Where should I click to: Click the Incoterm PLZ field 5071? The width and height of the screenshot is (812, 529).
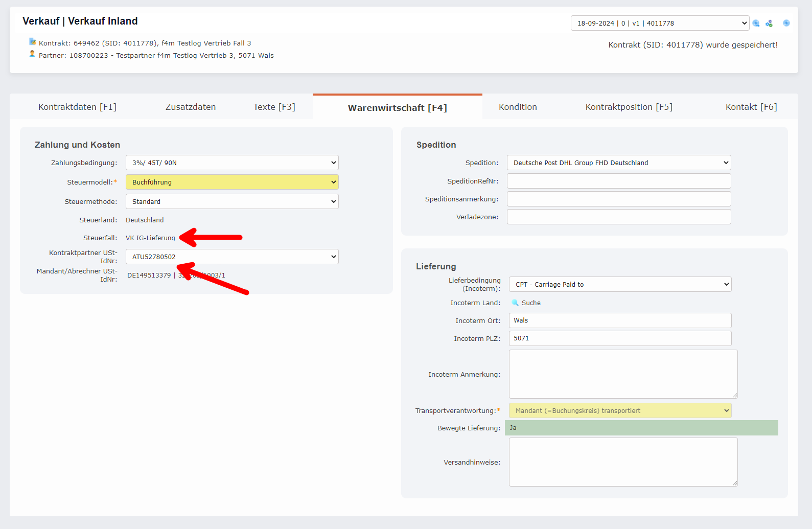point(620,338)
